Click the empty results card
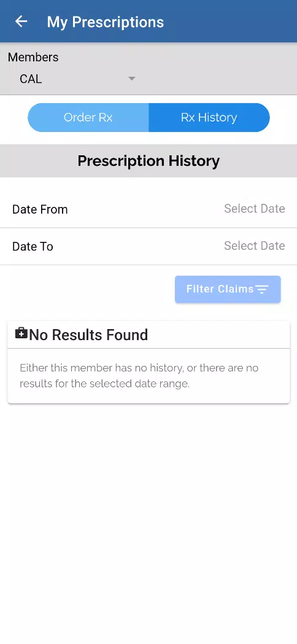297x644 pixels. [148, 362]
